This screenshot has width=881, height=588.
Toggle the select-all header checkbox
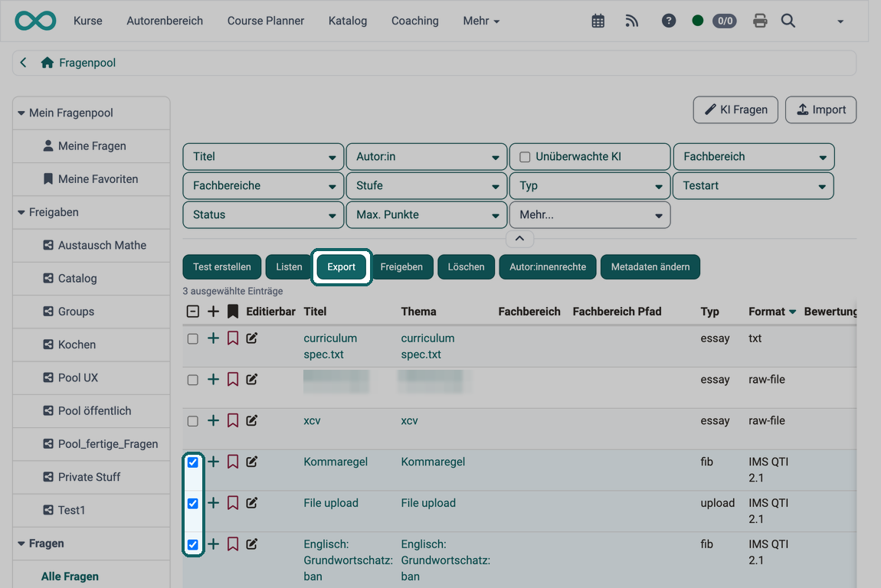pos(193,311)
